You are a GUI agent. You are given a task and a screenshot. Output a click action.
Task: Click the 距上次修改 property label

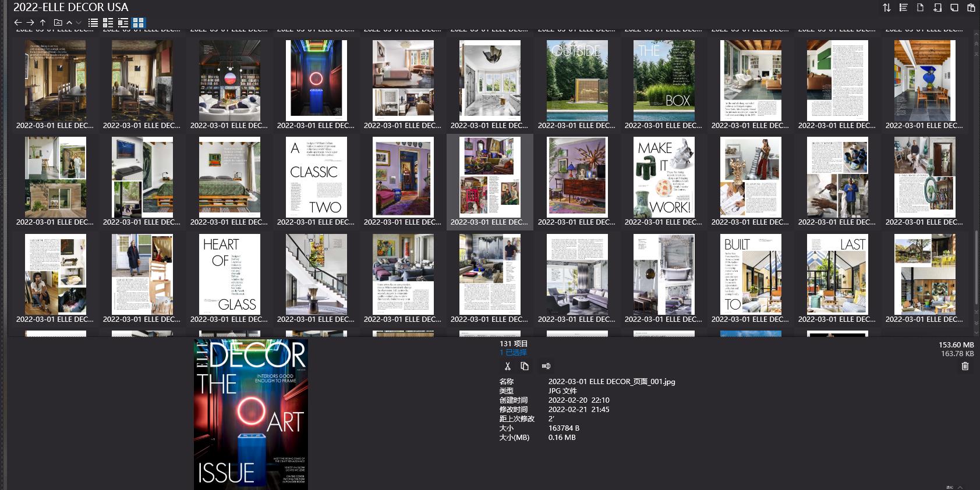click(516, 419)
